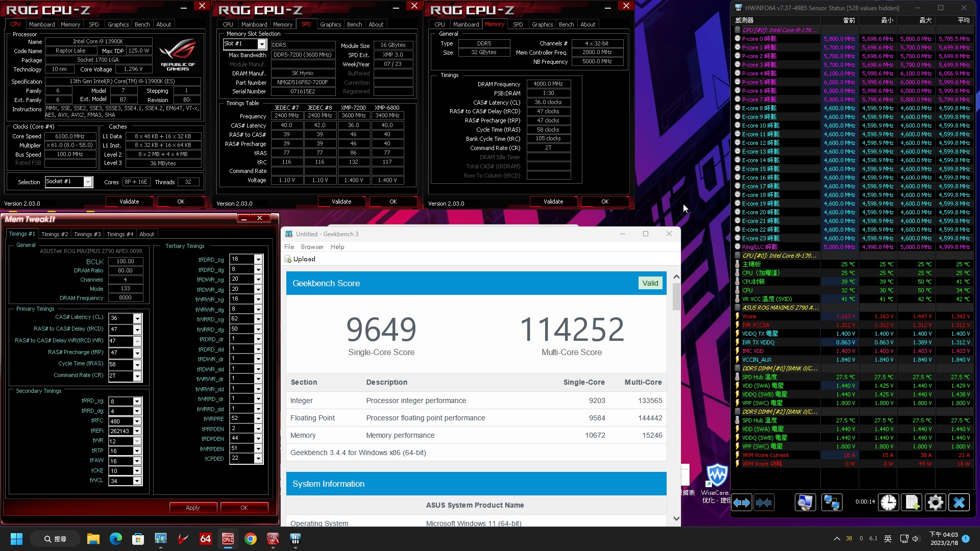980x551 pixels.
Task: Click Geekbench scroll-down arrow
Action: [x=676, y=519]
